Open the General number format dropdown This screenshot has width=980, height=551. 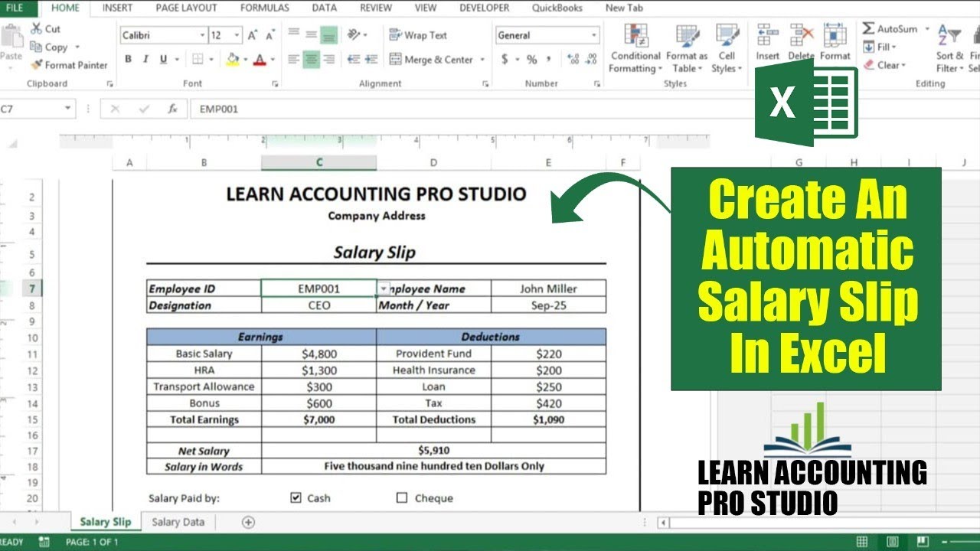[x=594, y=35]
